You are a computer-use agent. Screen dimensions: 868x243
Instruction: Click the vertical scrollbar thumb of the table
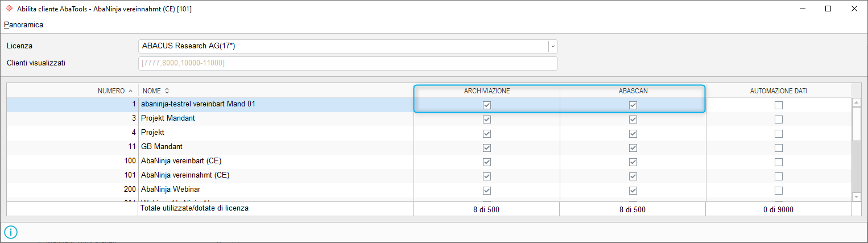[856, 123]
